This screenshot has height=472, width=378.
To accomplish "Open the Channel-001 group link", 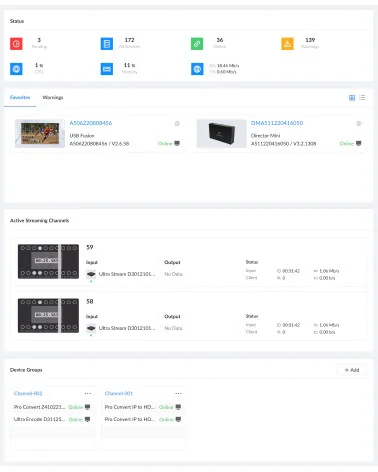I will pyautogui.click(x=119, y=393).
